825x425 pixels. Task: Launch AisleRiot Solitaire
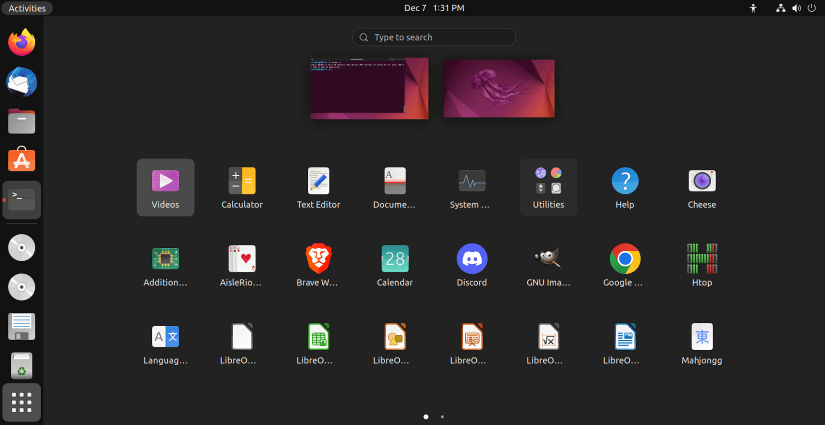click(242, 265)
